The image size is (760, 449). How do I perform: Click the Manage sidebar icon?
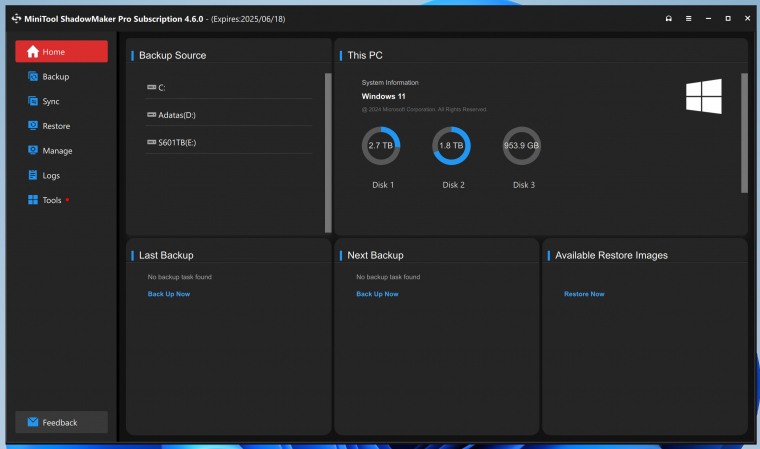(x=32, y=150)
